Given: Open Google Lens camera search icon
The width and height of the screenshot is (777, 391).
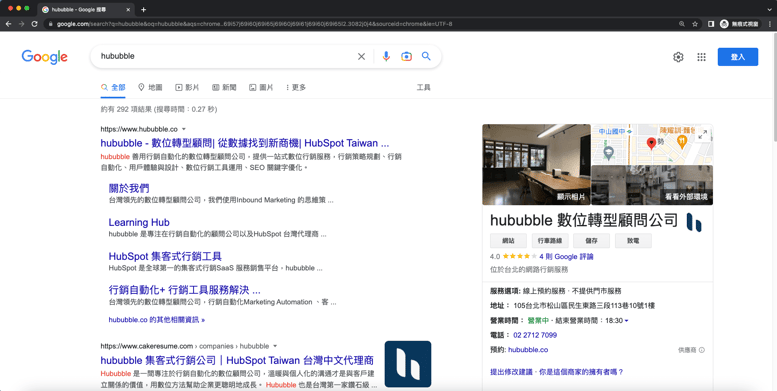Looking at the screenshot, I should [406, 56].
